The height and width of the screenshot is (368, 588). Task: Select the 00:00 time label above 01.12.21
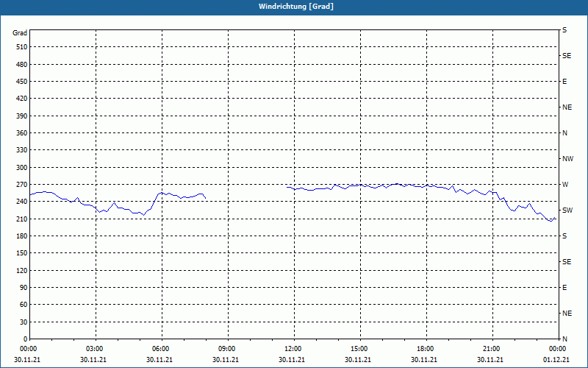(557, 349)
